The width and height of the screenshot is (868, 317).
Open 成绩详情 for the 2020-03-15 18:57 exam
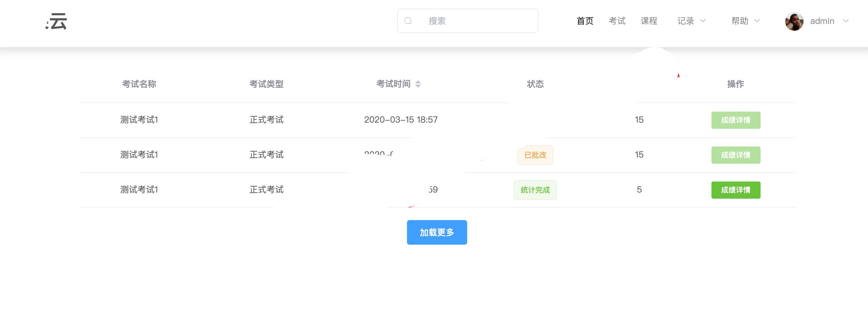click(x=736, y=120)
